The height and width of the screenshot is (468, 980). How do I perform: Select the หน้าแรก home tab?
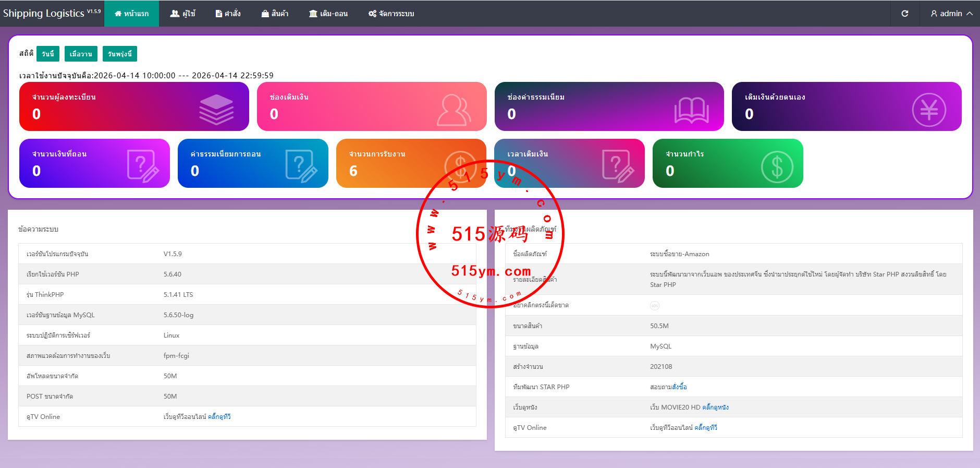(131, 14)
